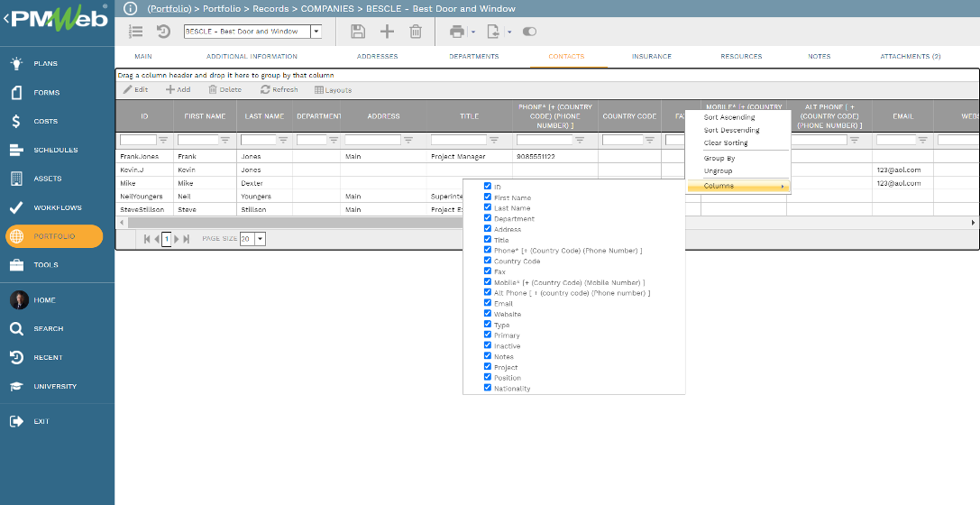
Task: Click the Refresh button in grid toolbar
Action: pos(279,90)
